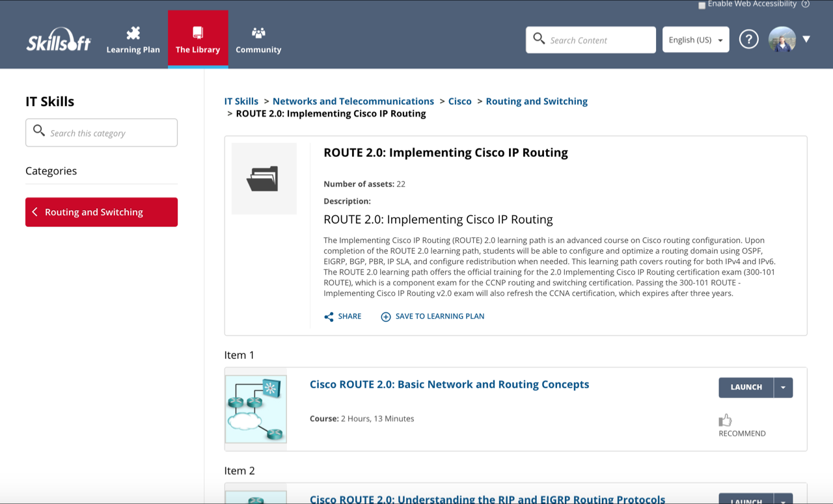Click the magnifier in the category search box
Viewport: 833px width, 504px height.
pos(38,132)
